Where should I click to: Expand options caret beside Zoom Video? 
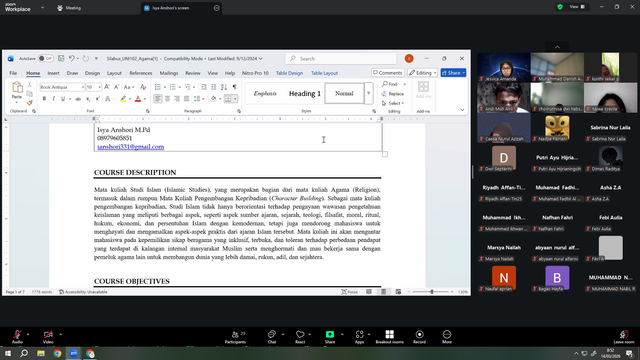click(x=60, y=334)
